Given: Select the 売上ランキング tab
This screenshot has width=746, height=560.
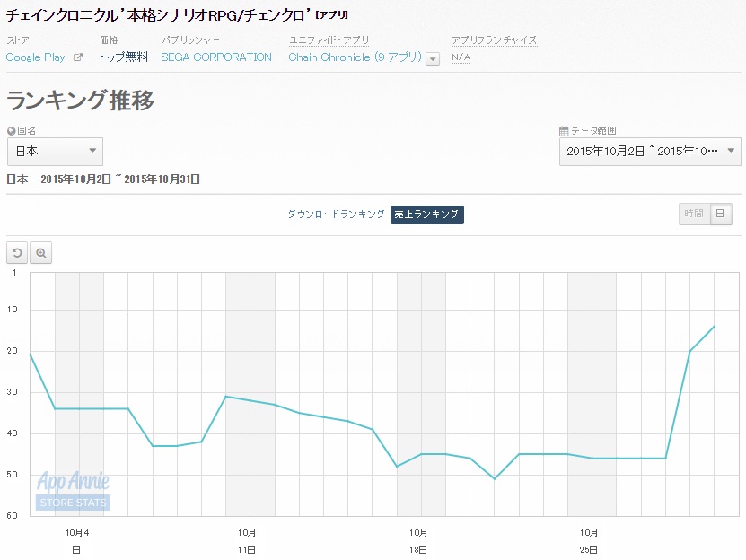Looking at the screenshot, I should click(426, 214).
